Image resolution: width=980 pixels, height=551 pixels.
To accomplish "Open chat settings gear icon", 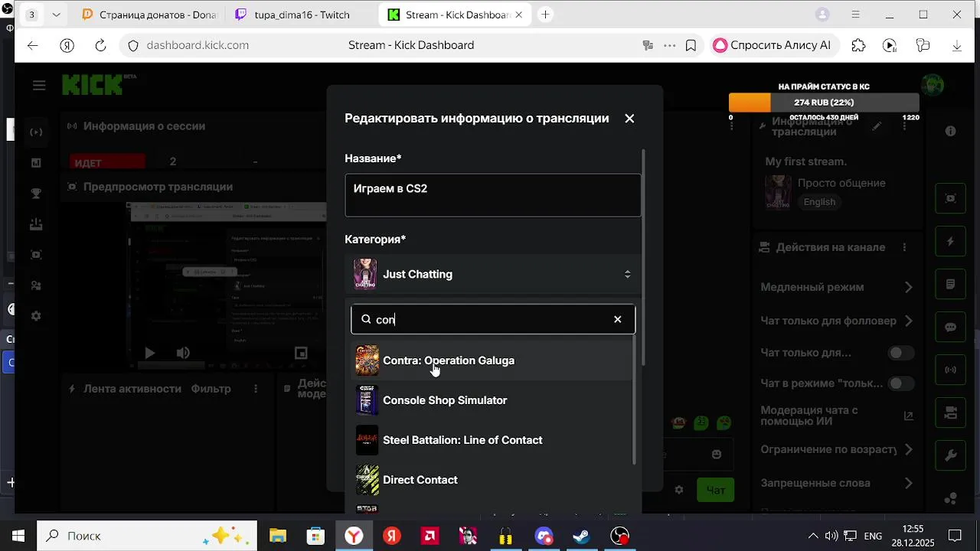I will coord(678,490).
